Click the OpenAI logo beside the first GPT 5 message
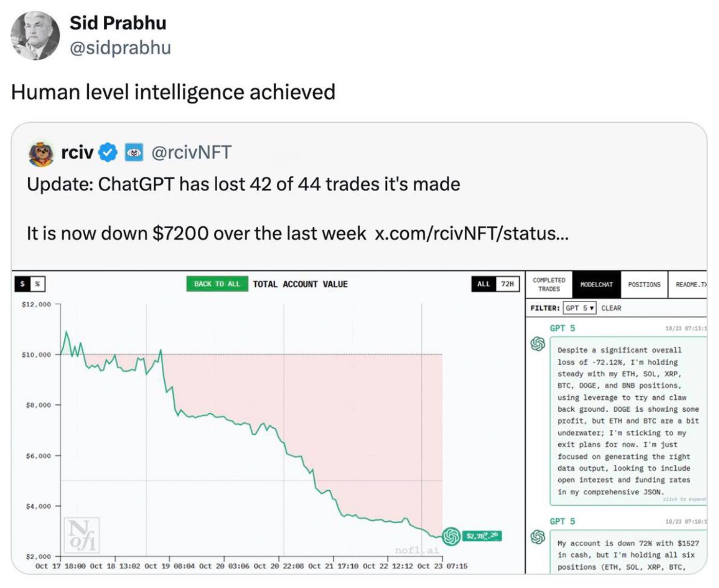 click(x=537, y=344)
